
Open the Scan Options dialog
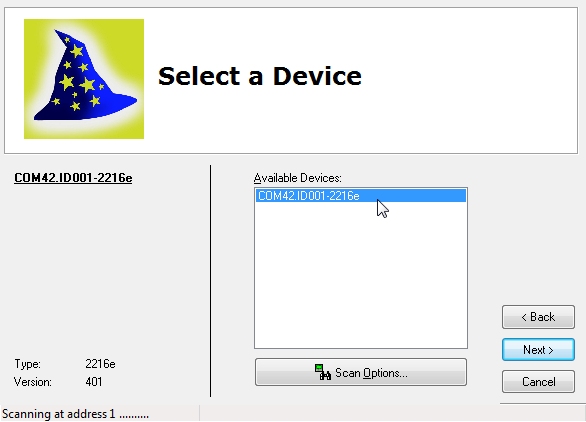[361, 372]
